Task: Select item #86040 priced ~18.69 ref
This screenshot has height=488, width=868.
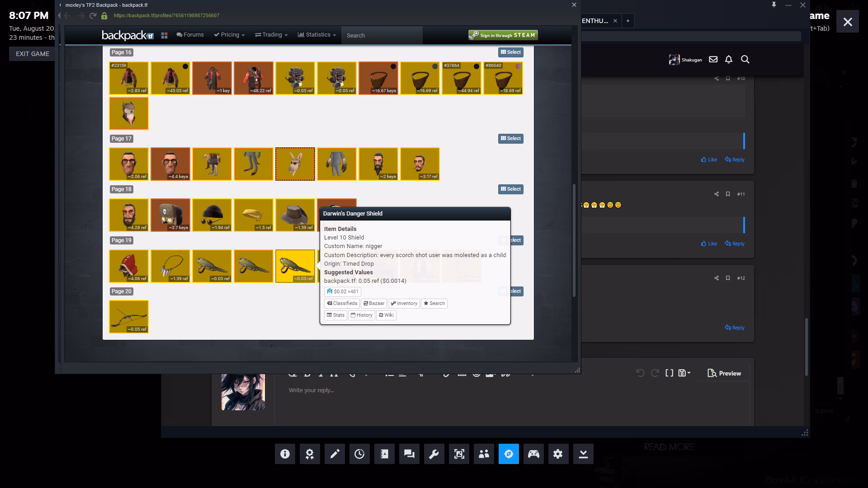Action: coord(503,78)
